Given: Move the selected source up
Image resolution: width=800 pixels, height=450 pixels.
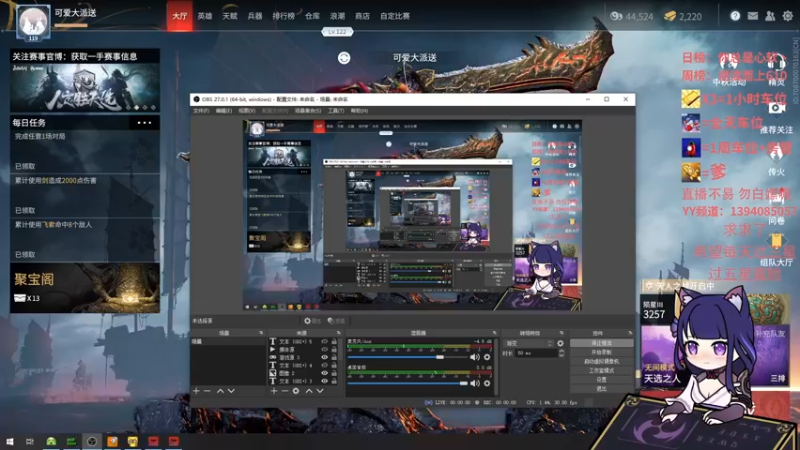Looking at the screenshot, I should click(309, 391).
